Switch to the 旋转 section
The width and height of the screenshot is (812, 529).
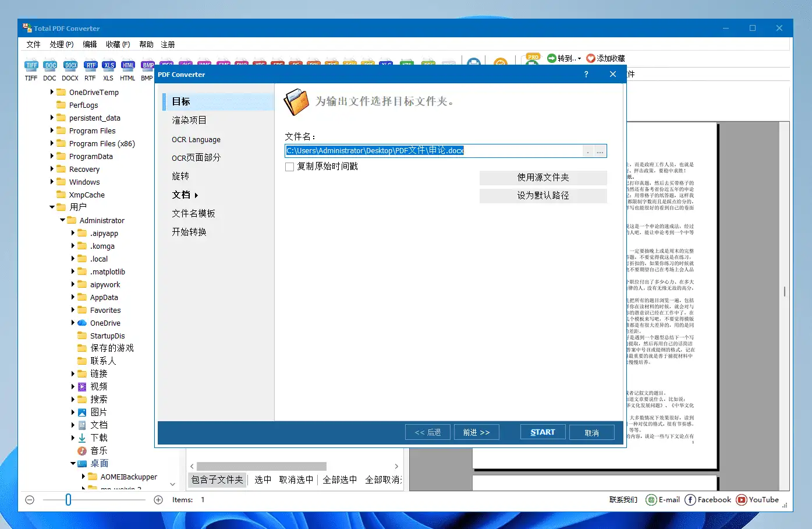tap(180, 176)
